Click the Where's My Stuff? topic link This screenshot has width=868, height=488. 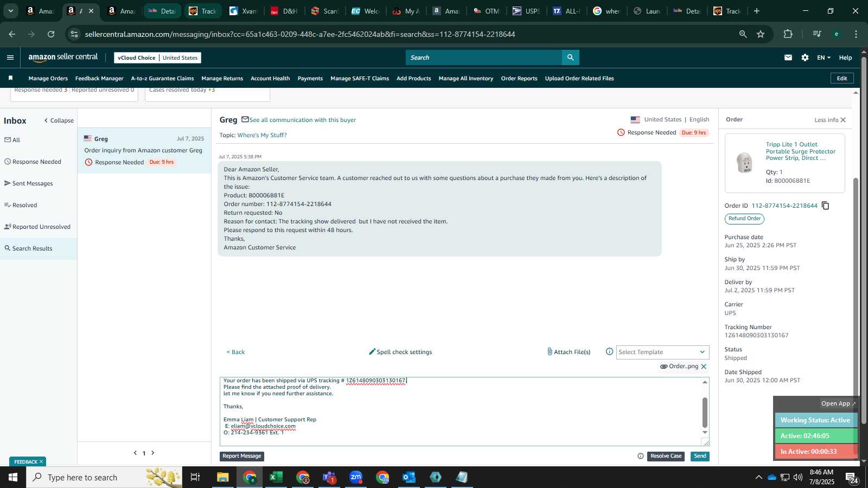(x=262, y=135)
